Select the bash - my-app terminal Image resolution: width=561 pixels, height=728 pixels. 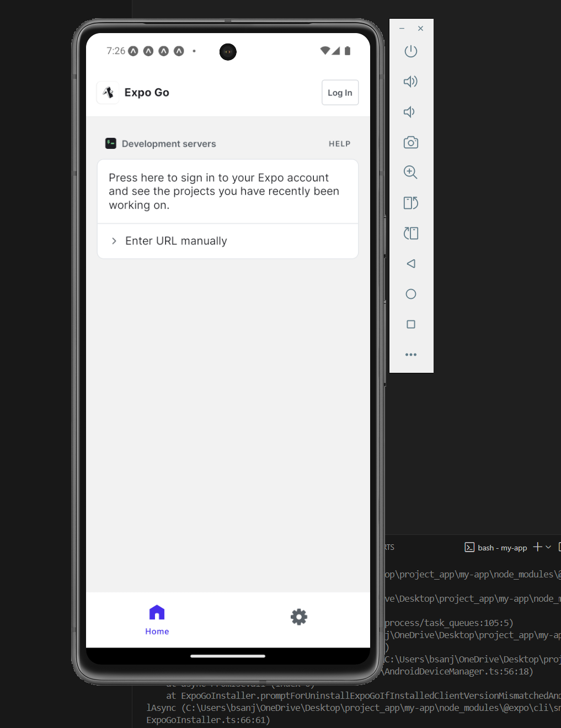[x=496, y=548]
